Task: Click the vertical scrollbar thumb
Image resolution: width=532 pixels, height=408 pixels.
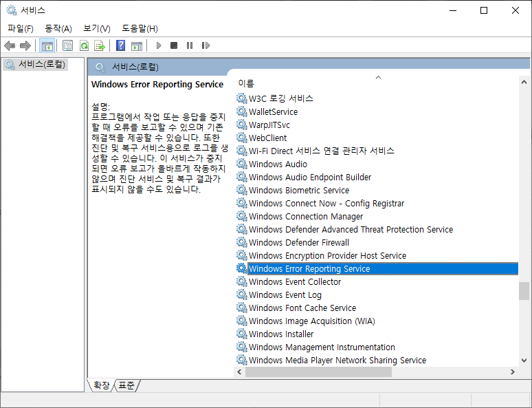Action: [x=524, y=291]
